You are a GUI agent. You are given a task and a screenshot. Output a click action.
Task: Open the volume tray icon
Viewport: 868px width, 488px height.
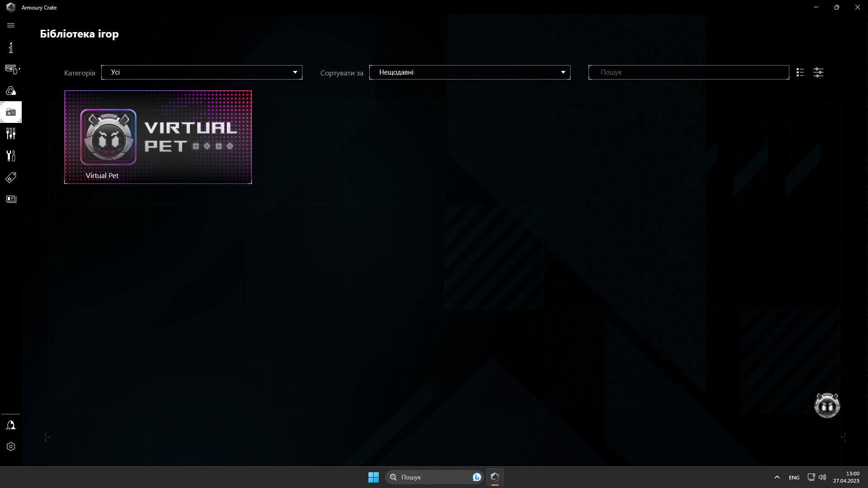click(822, 477)
